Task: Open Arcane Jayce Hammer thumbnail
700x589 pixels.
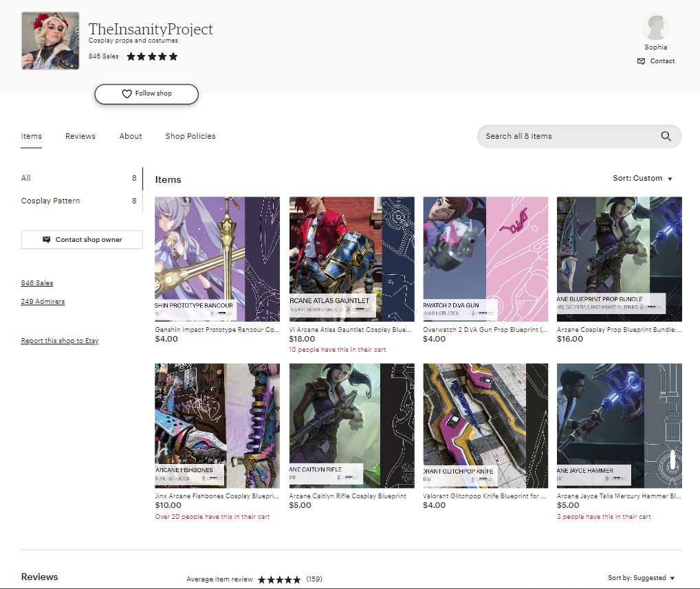Action: pos(620,425)
